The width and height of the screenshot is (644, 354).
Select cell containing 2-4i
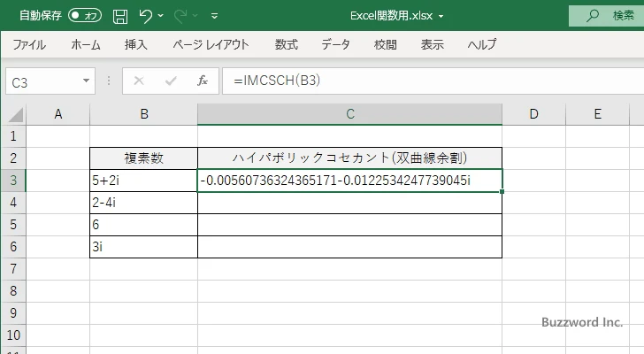point(143,203)
